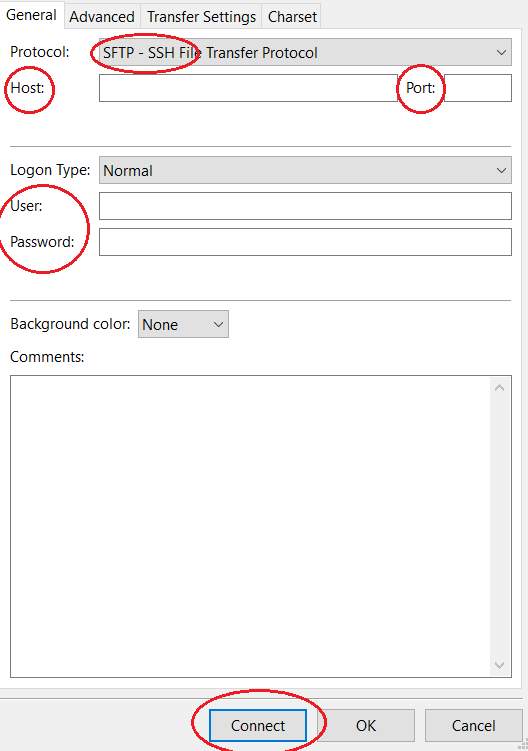The image size is (528, 751).
Task: Dismiss the dialog with Cancel
Action: pos(473,726)
